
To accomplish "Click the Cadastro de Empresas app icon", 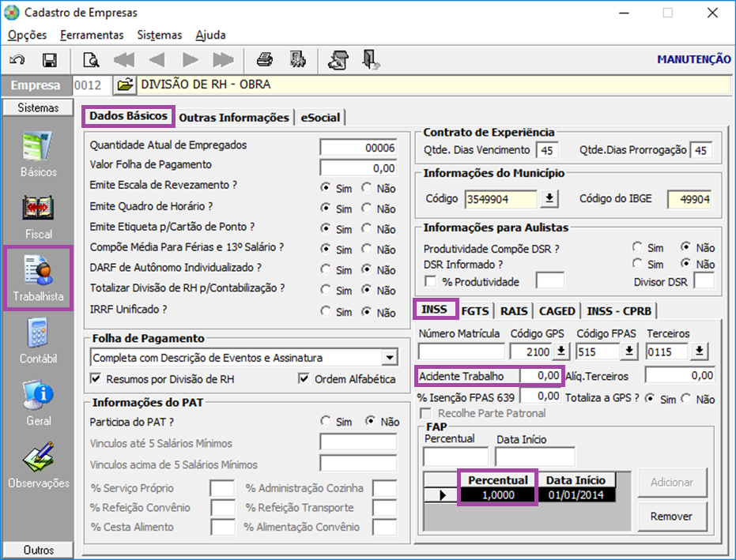I will (12, 13).
